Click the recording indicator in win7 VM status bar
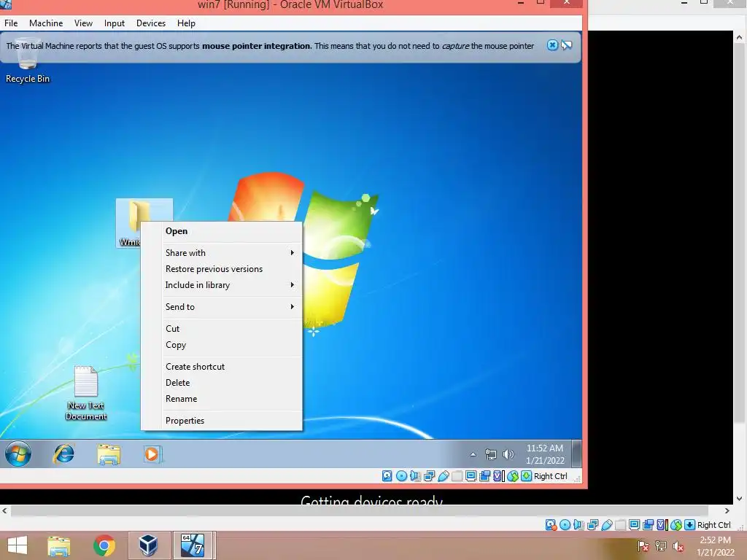 point(485,475)
